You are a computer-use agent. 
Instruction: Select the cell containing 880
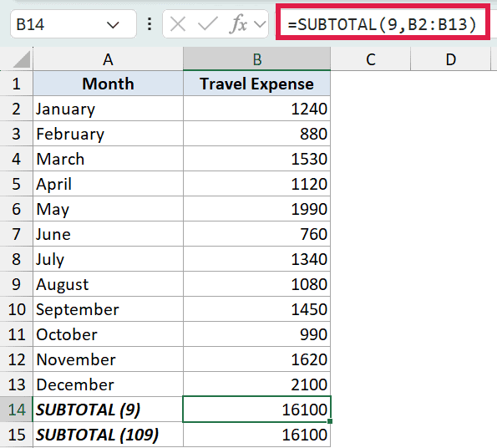(x=257, y=134)
